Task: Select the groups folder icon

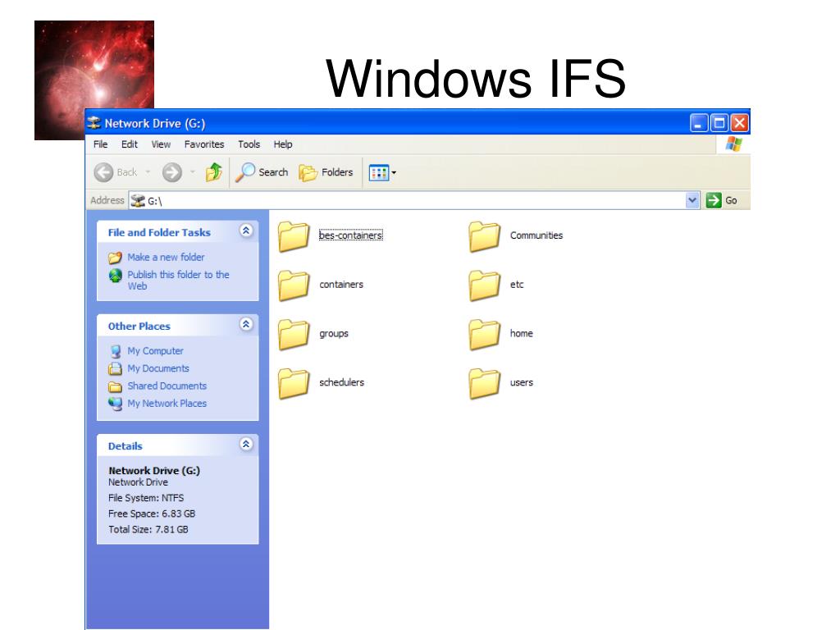Action: 294,335
